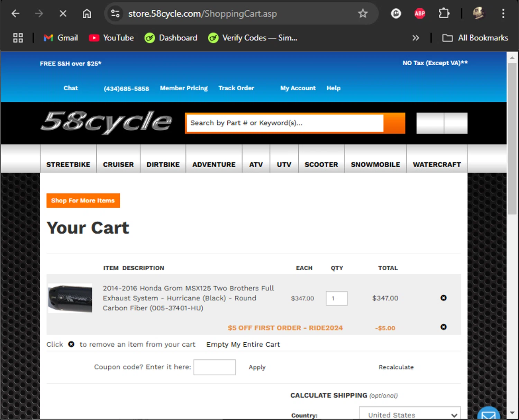Open the SNOWMOBILE category

(375, 165)
